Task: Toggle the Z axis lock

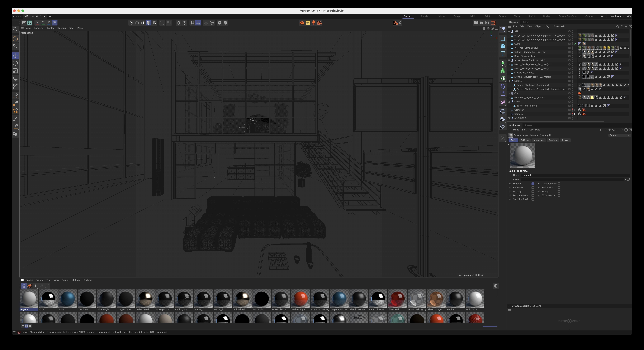Action: 49,23
